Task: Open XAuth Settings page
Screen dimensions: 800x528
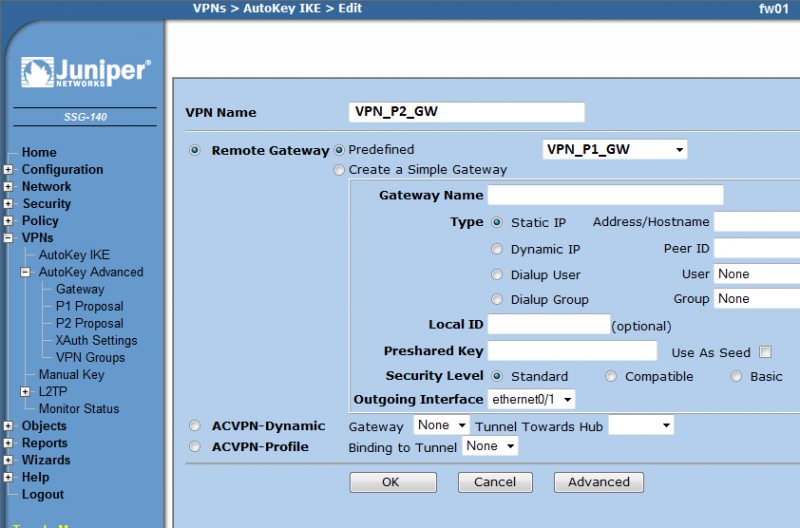Action: (96, 340)
